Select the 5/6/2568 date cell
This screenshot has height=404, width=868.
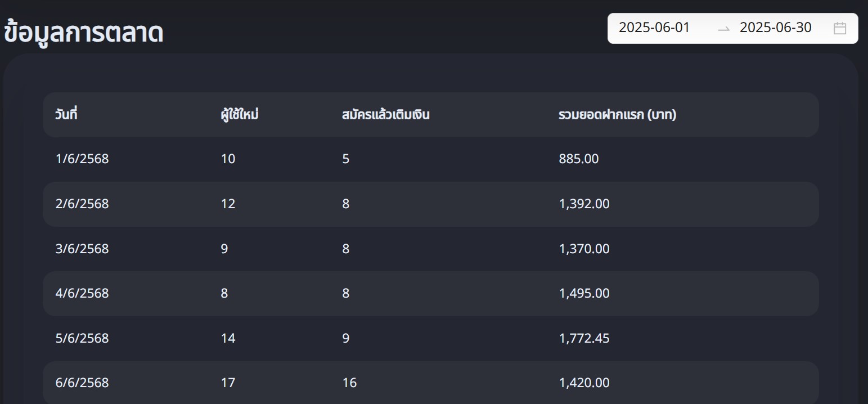coord(82,338)
